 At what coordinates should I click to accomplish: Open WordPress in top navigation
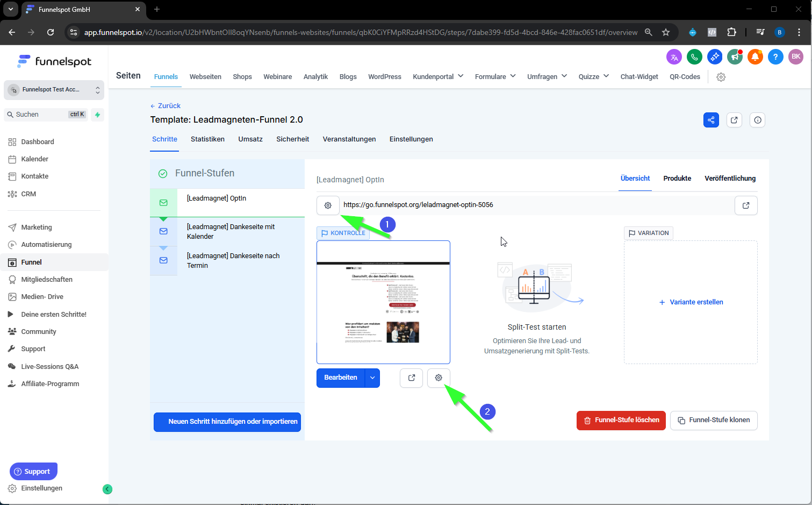[385, 77]
